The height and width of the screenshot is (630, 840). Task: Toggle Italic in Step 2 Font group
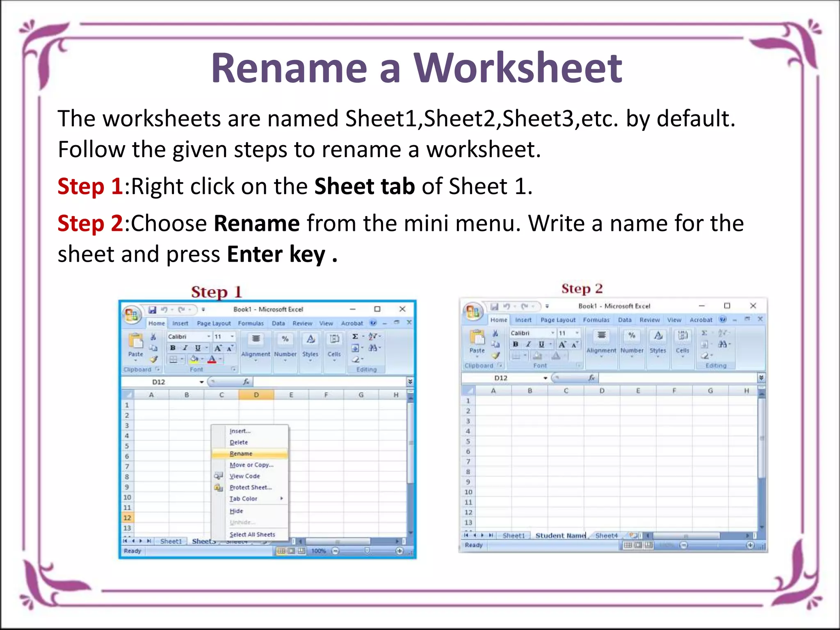(528, 344)
